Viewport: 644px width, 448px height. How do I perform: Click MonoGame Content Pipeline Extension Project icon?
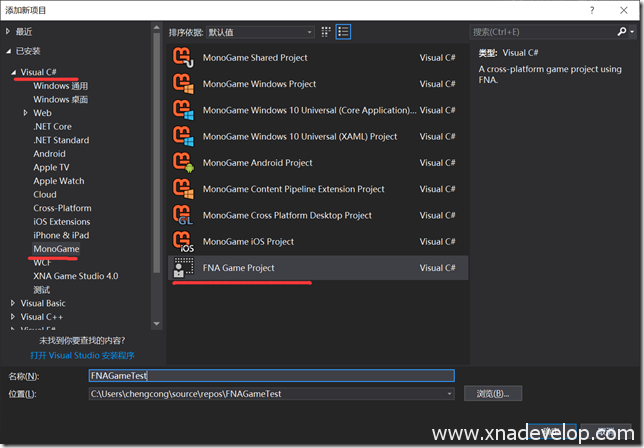click(x=183, y=188)
